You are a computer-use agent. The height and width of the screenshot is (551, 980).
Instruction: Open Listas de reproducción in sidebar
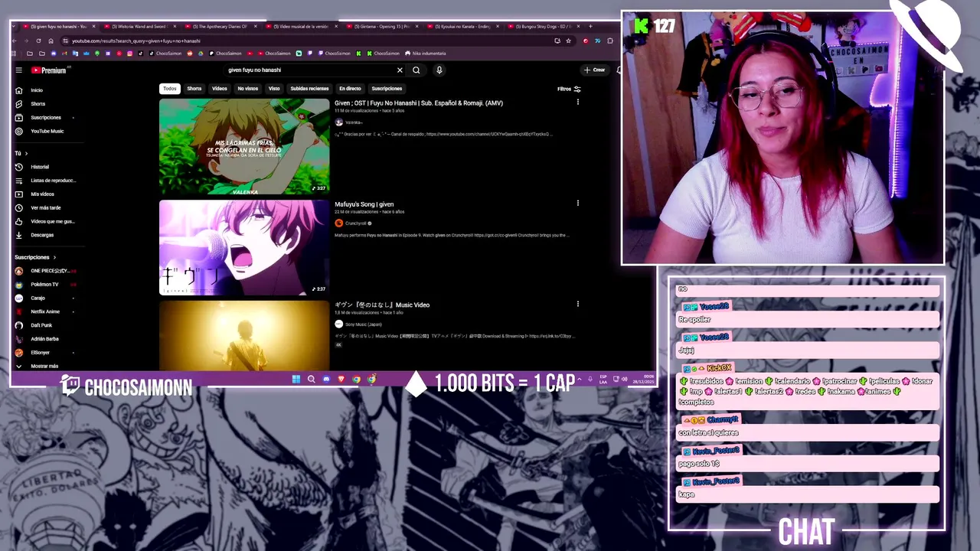coord(46,181)
